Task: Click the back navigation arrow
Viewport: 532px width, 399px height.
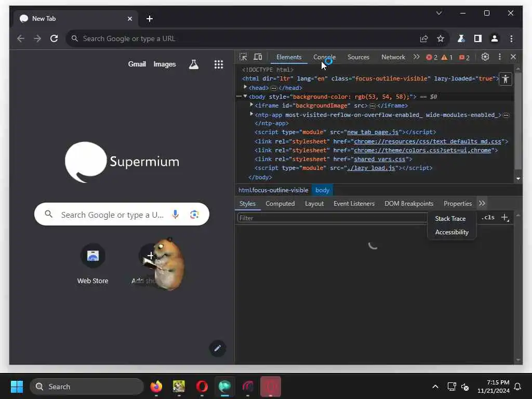Action: click(x=21, y=38)
